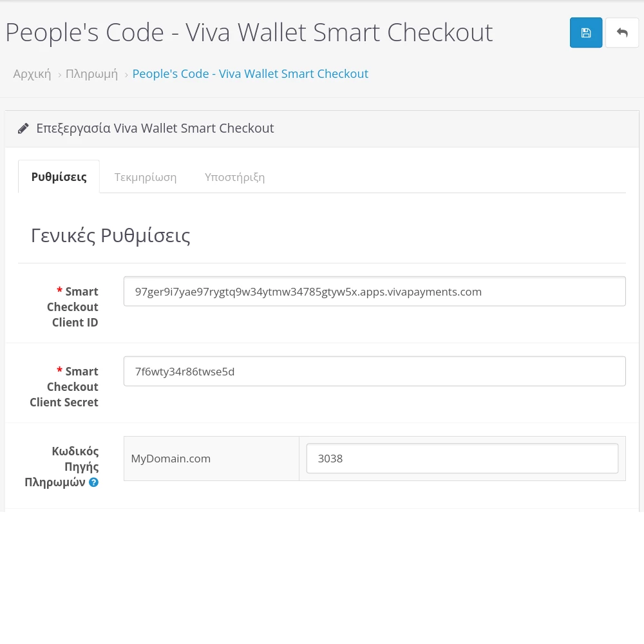Open the Υποστήριξη tab
644x644 pixels.
pos(234,177)
